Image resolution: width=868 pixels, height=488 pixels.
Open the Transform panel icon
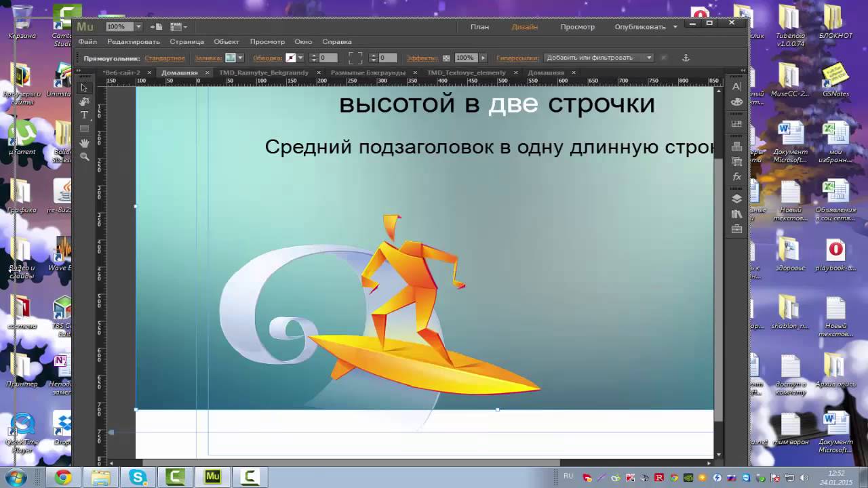(737, 161)
